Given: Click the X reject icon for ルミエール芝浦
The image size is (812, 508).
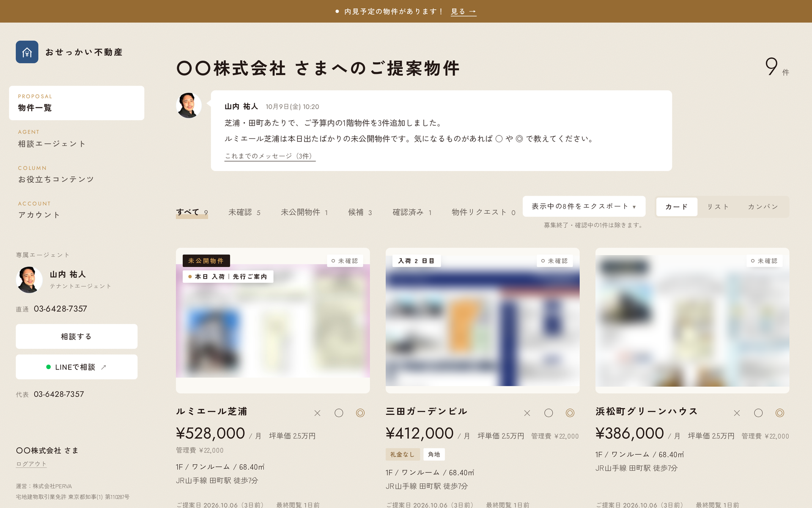Looking at the screenshot, I should [317, 413].
